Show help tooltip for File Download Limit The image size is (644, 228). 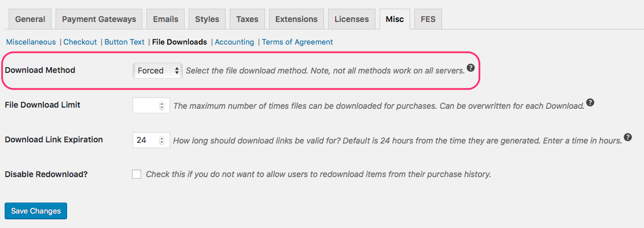click(x=590, y=102)
